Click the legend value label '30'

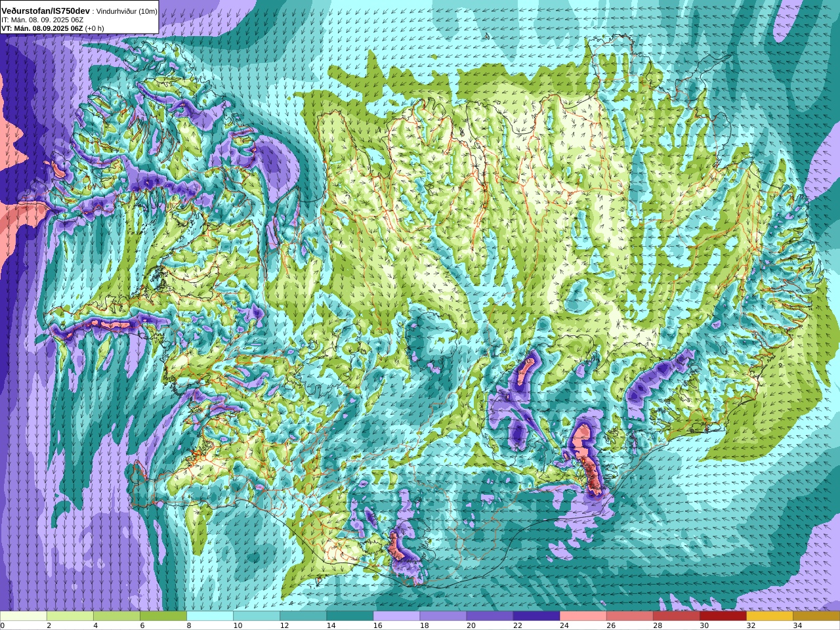tap(703, 625)
